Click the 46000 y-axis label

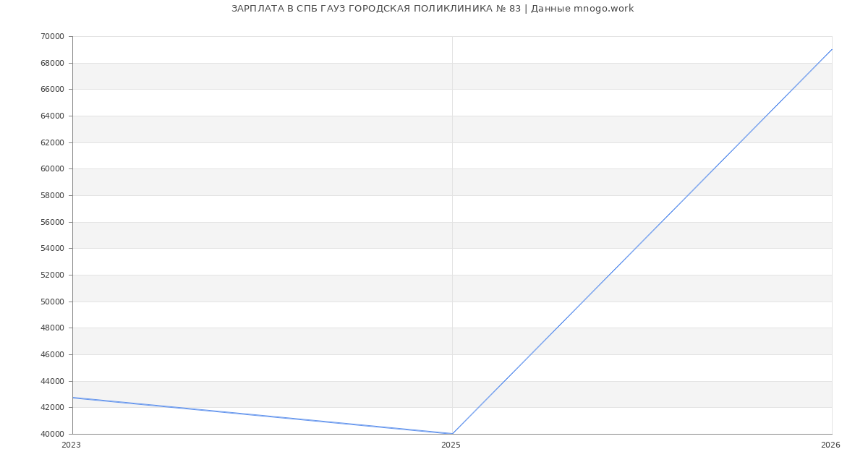52,354
